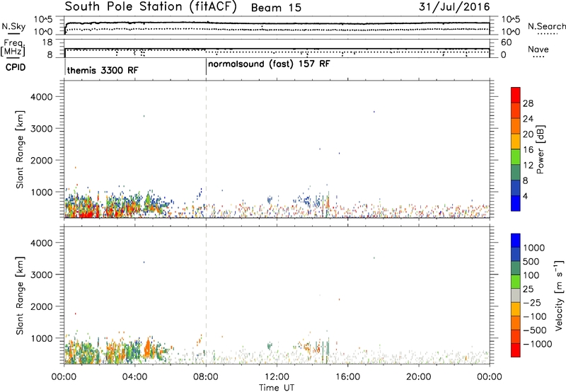The width and height of the screenshot is (566, 392).
Task: Click the "04:00" time axis tick label
Action: 134,377
